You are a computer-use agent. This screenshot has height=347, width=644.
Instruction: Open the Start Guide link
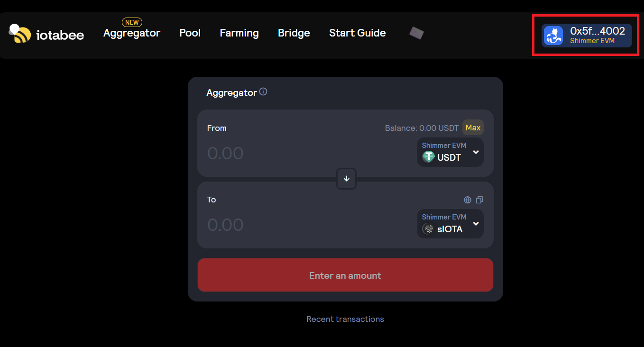coord(357,33)
